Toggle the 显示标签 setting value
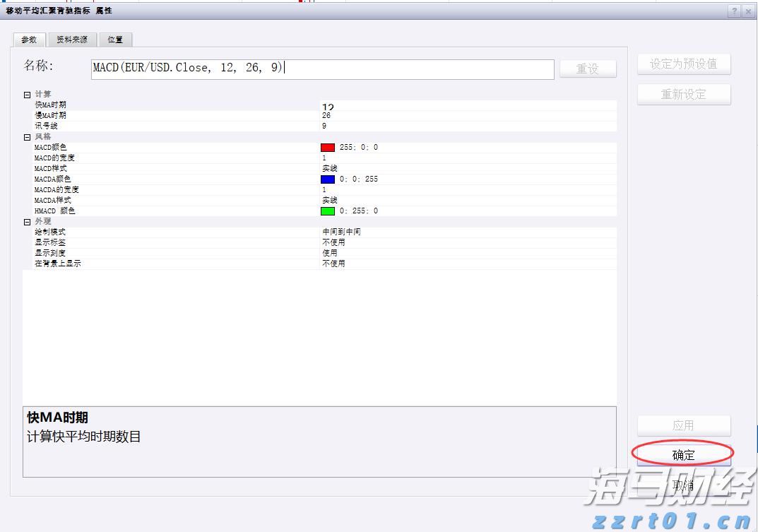Screen dimensions: 758x532 point(333,242)
